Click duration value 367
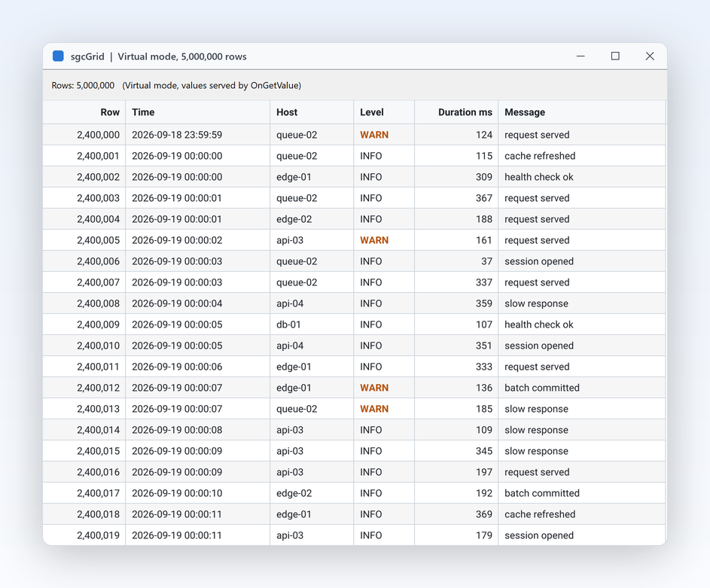Viewport: 710px width, 588px height. [x=483, y=198]
